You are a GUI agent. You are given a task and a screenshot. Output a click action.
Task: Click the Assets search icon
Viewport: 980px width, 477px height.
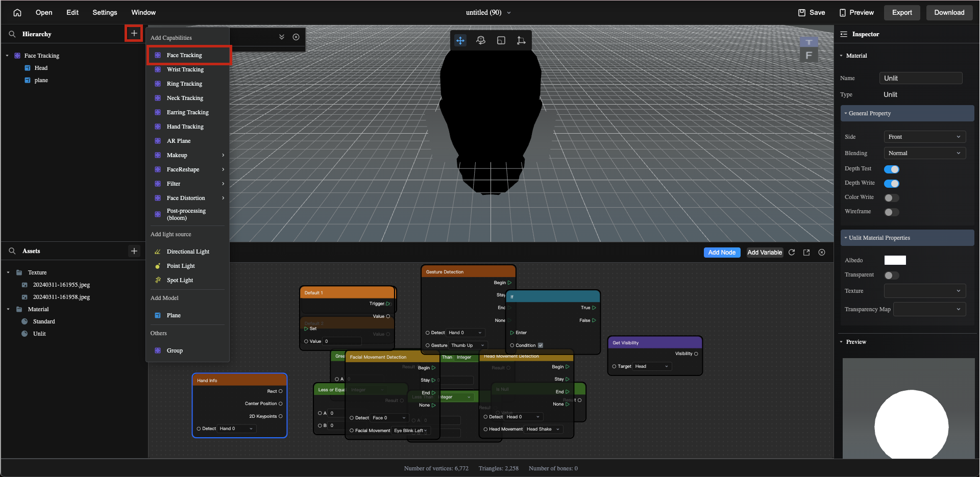12,251
